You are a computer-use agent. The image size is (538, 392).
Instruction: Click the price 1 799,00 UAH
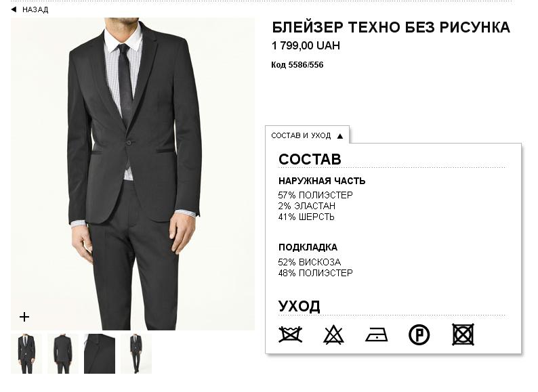click(x=306, y=46)
